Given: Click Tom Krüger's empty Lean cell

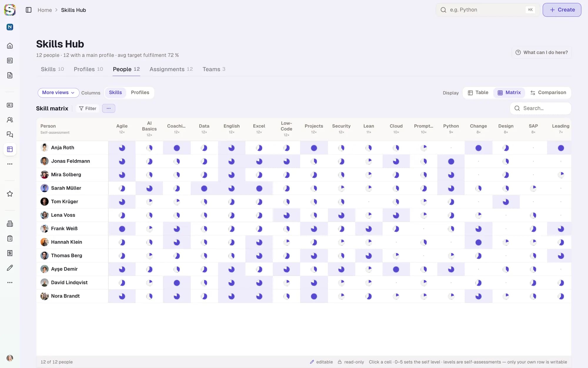Looking at the screenshot, I should click(x=369, y=202).
